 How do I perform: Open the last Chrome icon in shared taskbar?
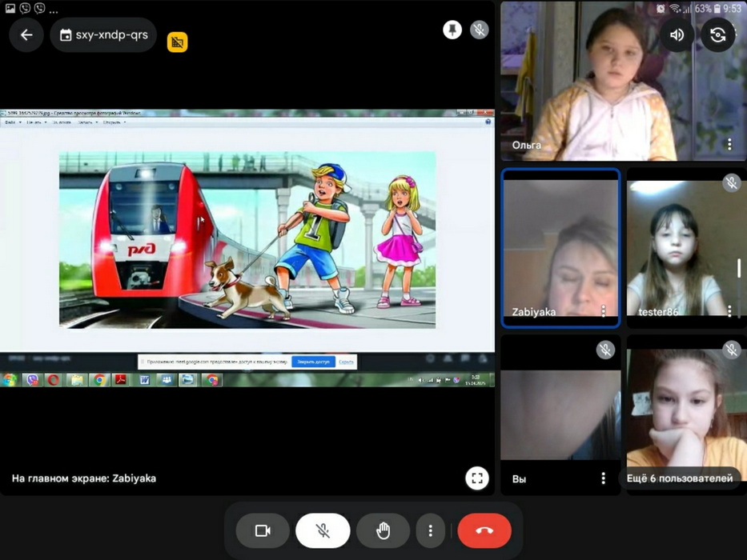212,380
